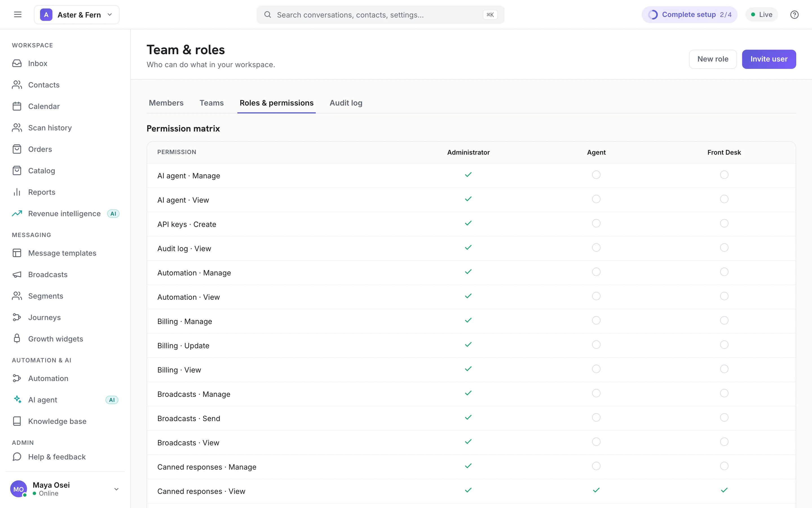Viewport: 812px width, 508px height.
Task: Enable AI agent Manage for Agent
Action: [x=596, y=175]
